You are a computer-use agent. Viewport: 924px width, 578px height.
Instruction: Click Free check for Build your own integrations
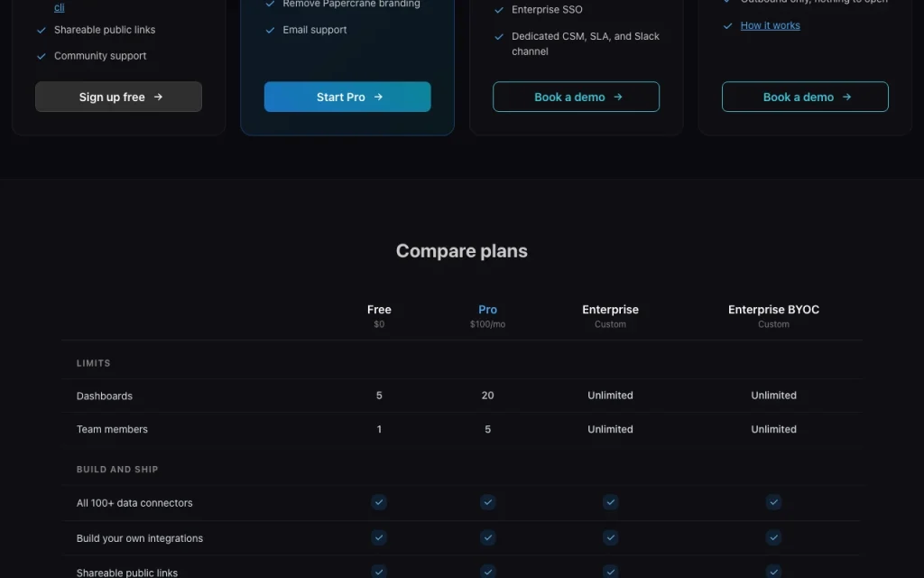[379, 537]
